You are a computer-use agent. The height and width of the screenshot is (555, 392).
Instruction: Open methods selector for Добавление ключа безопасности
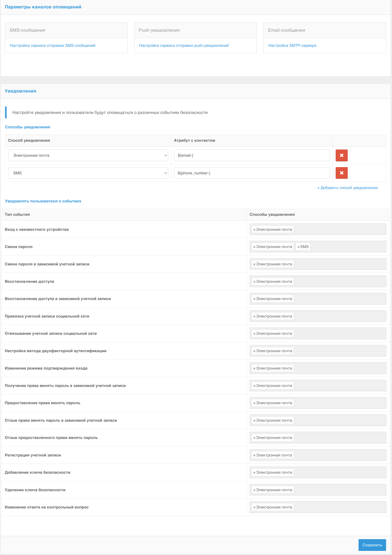click(x=339, y=472)
